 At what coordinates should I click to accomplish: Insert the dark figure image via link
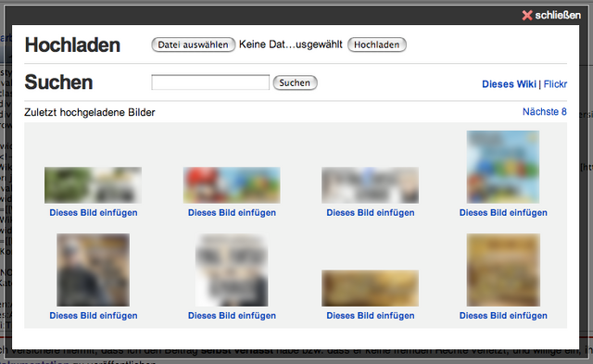[94, 316]
